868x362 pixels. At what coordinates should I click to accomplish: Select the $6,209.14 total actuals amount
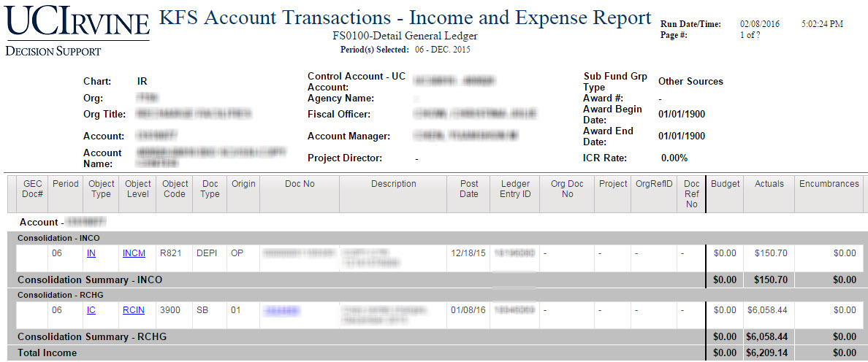(767, 353)
